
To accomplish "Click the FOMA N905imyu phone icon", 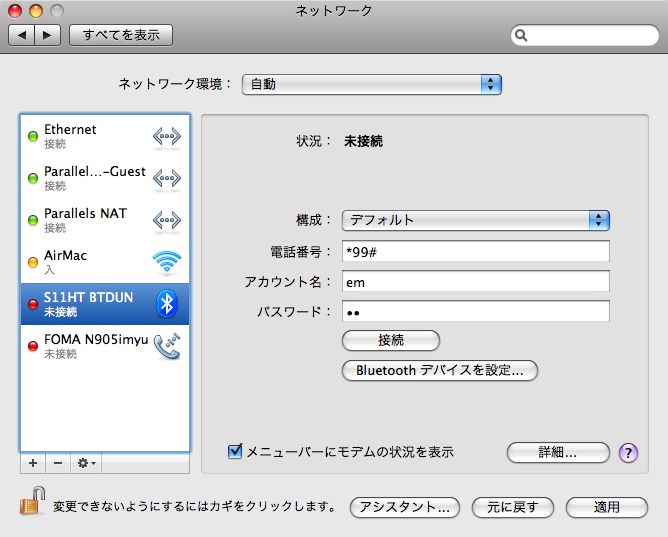I will pyautogui.click(x=167, y=346).
